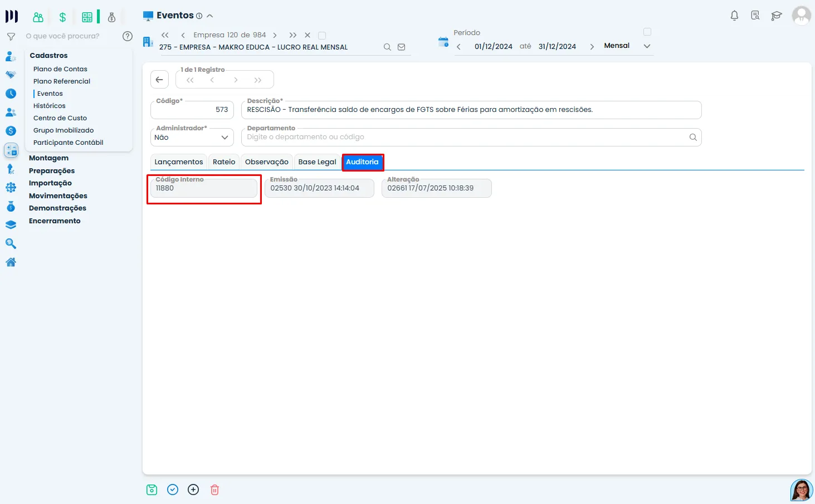Go to next company
The height and width of the screenshot is (504, 815).
[x=275, y=35]
